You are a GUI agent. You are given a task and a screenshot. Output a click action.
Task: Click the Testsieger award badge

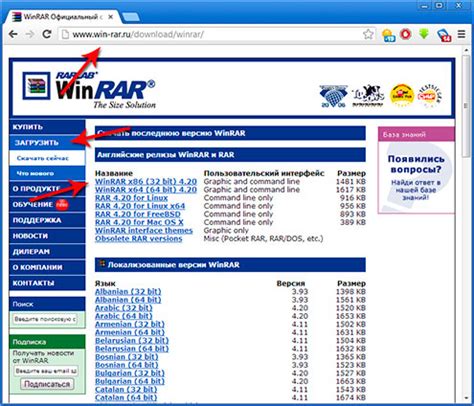pos(430,95)
